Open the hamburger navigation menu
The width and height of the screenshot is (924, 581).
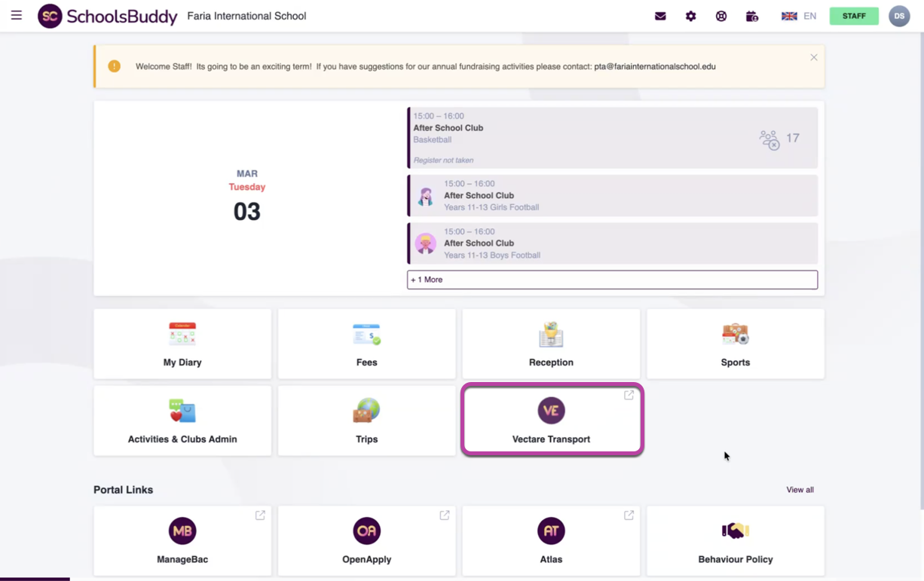tap(17, 16)
